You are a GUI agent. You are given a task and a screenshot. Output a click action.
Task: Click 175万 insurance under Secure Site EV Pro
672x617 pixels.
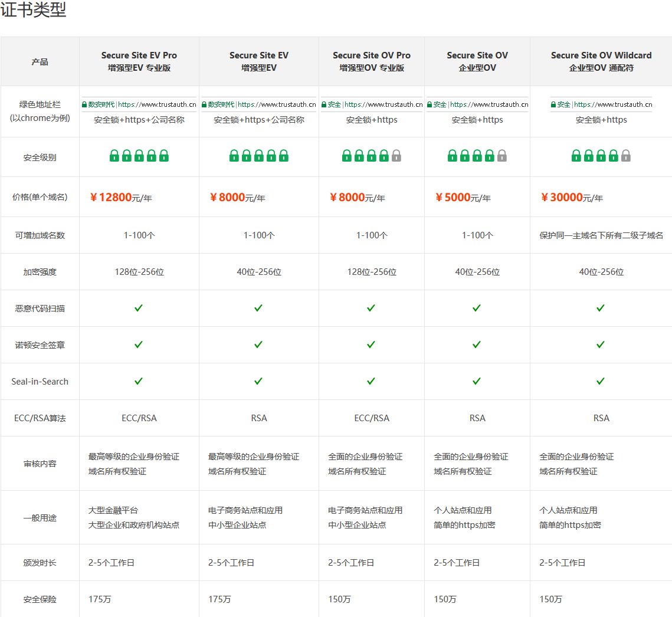click(x=100, y=599)
